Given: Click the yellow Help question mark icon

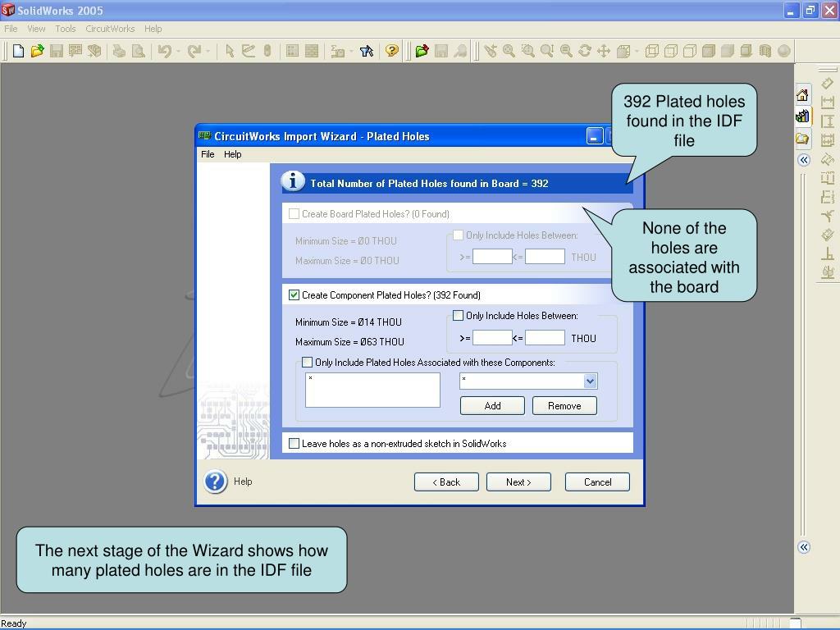Looking at the screenshot, I should pyautogui.click(x=392, y=51).
